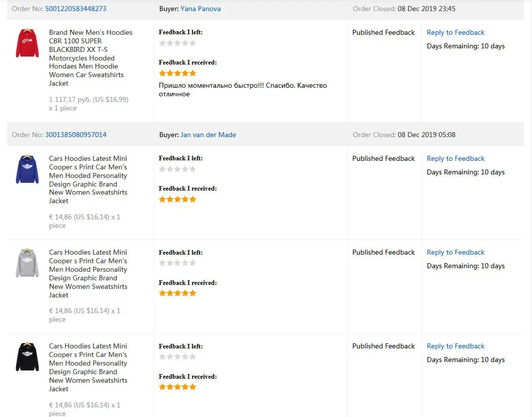The image size is (532, 417).
Task: Click the black Mini Cooper hoodie thumbnail
Action: (27, 356)
